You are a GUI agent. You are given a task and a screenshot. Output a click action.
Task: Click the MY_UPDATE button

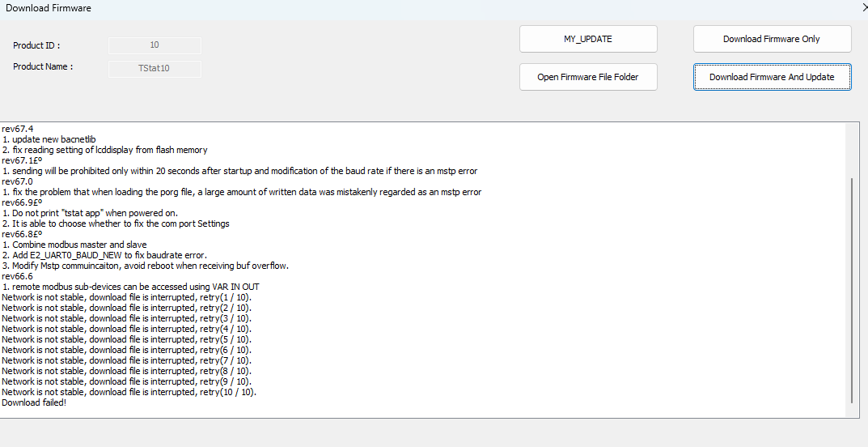click(587, 39)
